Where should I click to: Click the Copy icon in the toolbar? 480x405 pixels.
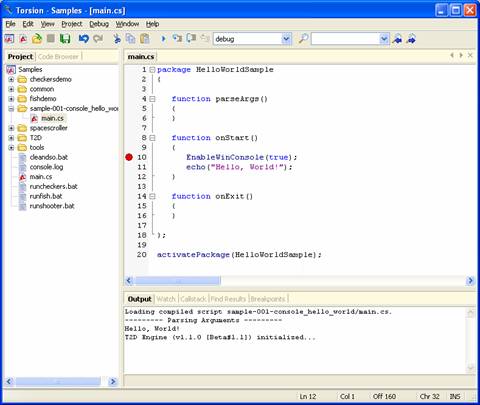pos(130,39)
